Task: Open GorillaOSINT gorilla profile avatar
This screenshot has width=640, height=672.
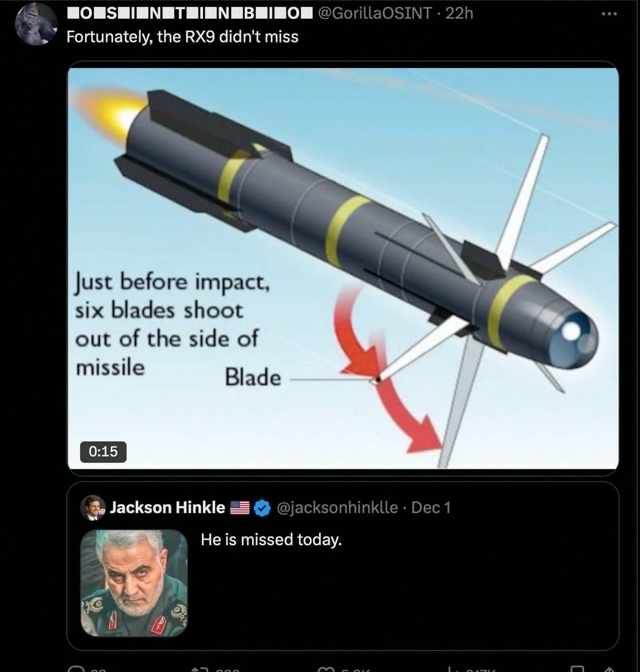Action: [36, 24]
